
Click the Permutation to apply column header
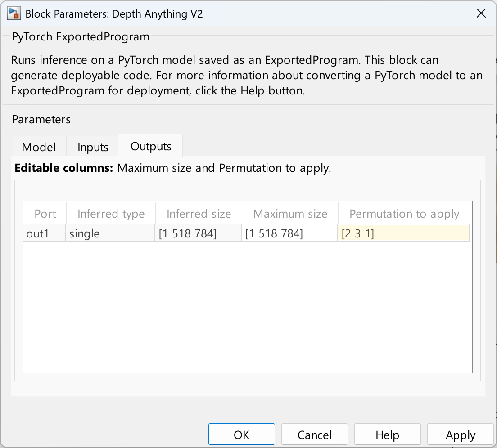click(x=404, y=214)
